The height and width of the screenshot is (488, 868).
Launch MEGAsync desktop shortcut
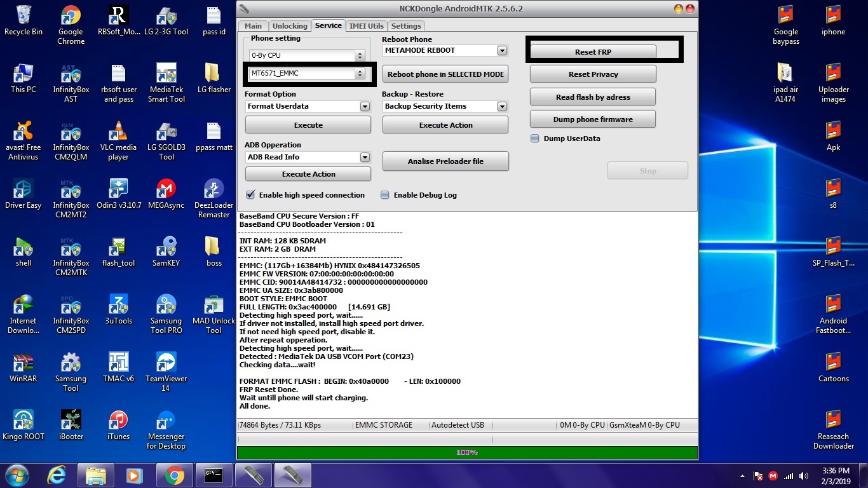pyautogui.click(x=166, y=193)
